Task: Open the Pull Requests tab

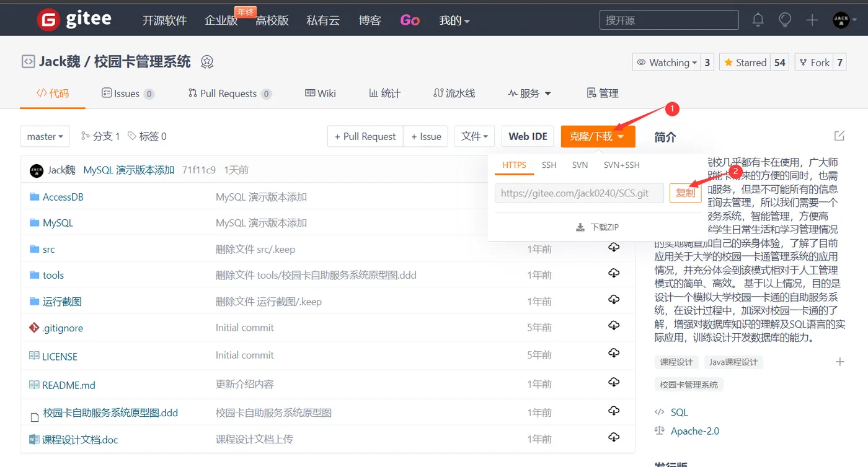Action: pyautogui.click(x=230, y=94)
